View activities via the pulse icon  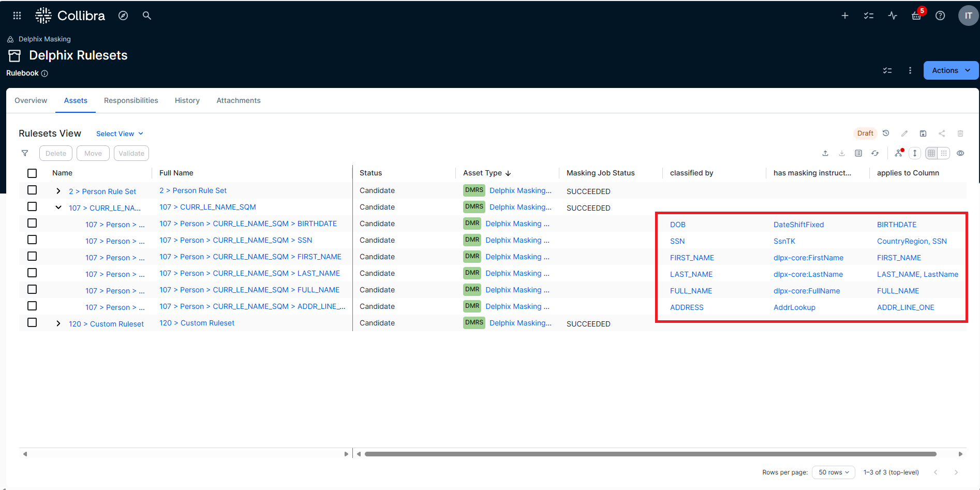pos(893,16)
